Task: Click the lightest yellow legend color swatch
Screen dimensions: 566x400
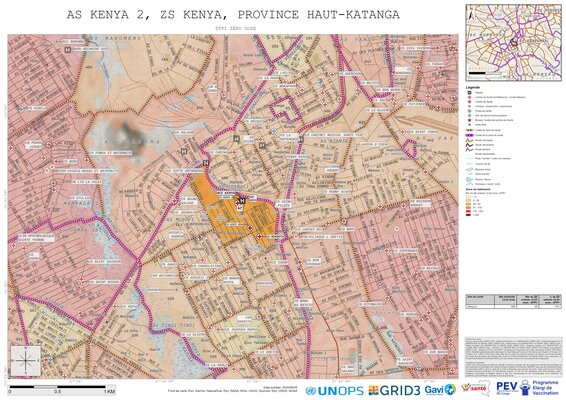Action: pyautogui.click(x=469, y=197)
